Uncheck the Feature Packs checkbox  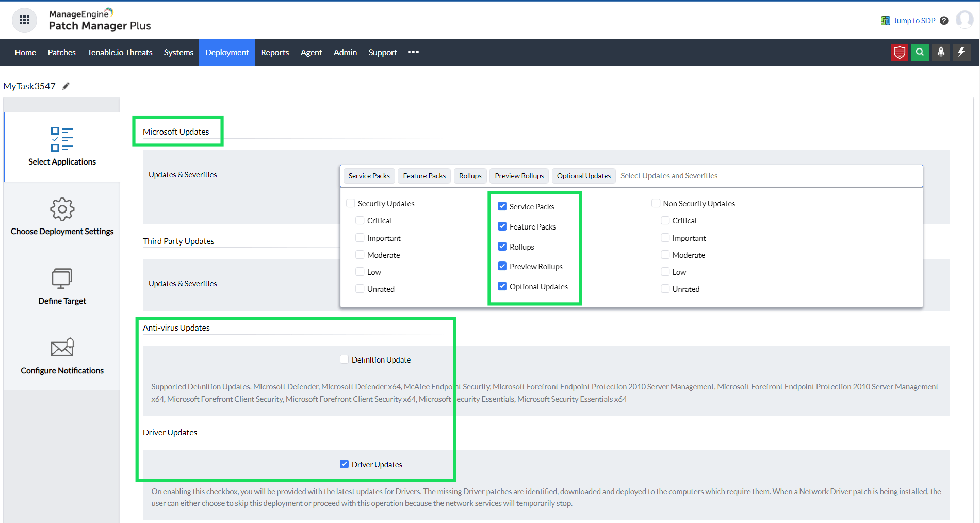click(502, 226)
